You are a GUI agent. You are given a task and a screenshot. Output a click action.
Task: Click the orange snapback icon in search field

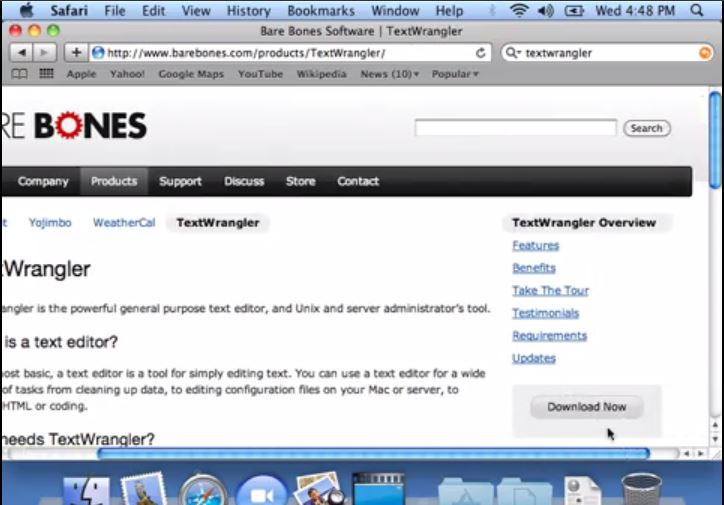705,53
